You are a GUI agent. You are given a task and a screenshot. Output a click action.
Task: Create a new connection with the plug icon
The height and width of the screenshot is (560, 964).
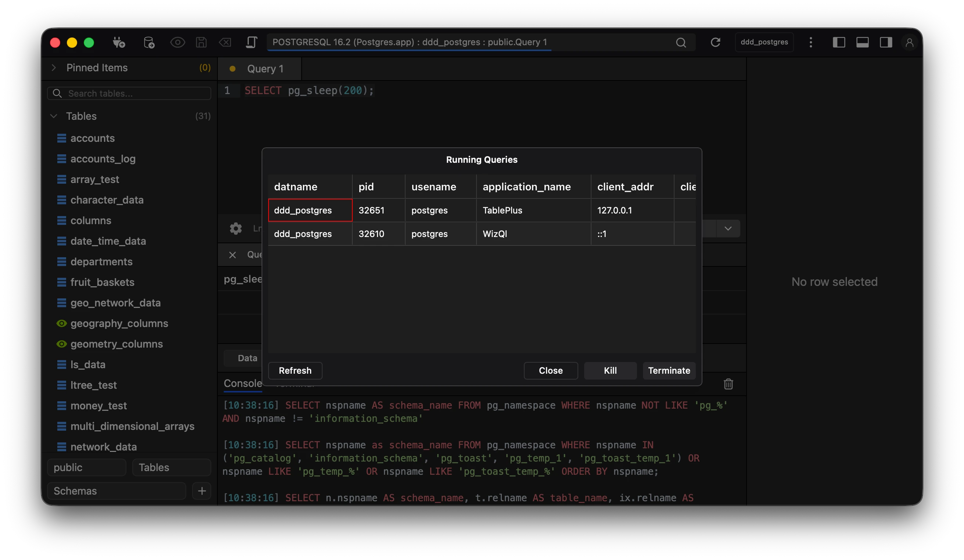tap(119, 43)
